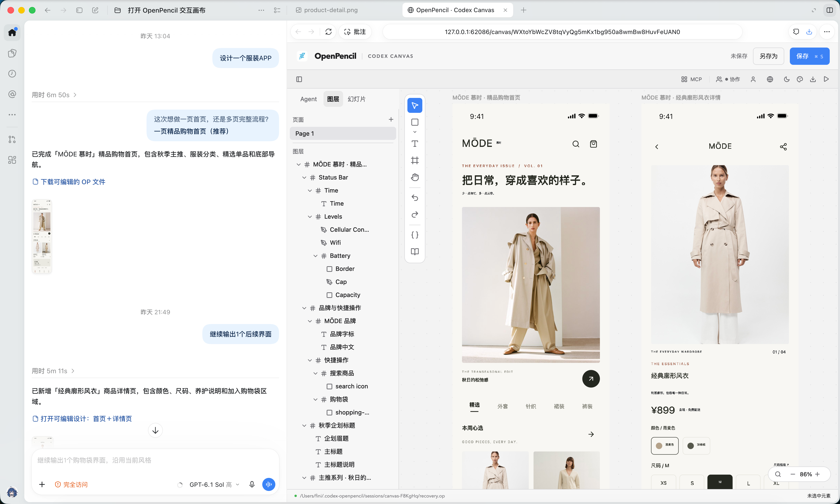840x504 pixels.
Task: Click the 批注 annotate button
Action: point(355,32)
